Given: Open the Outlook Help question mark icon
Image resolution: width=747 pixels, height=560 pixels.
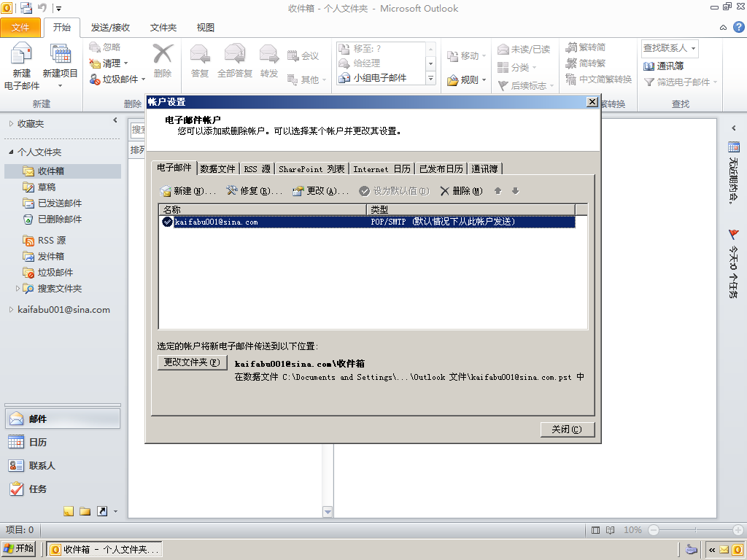Looking at the screenshot, I should (x=738, y=27).
